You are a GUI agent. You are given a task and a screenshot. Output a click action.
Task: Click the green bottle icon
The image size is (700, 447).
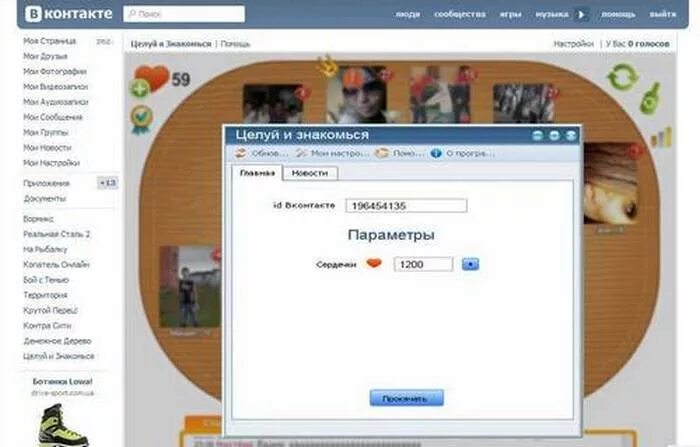650,97
